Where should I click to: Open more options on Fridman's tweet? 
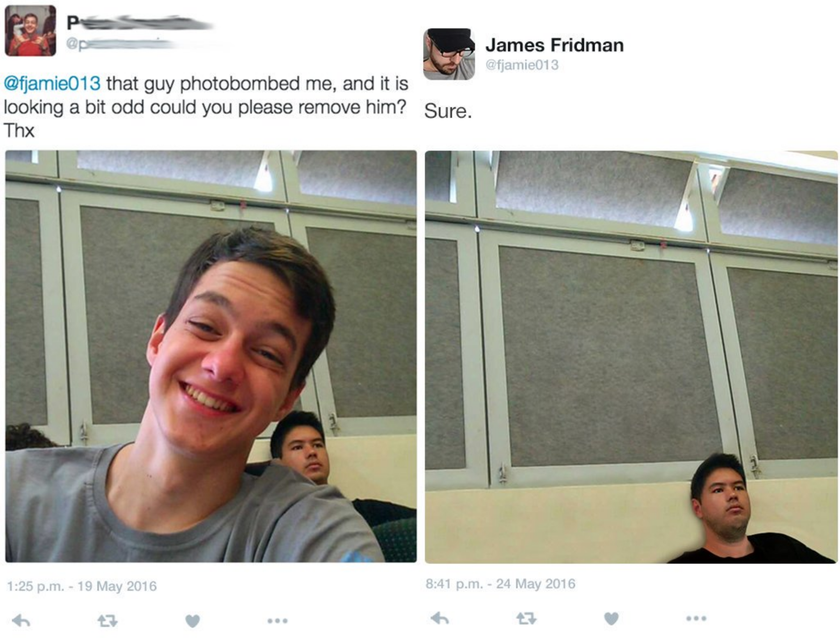click(696, 618)
